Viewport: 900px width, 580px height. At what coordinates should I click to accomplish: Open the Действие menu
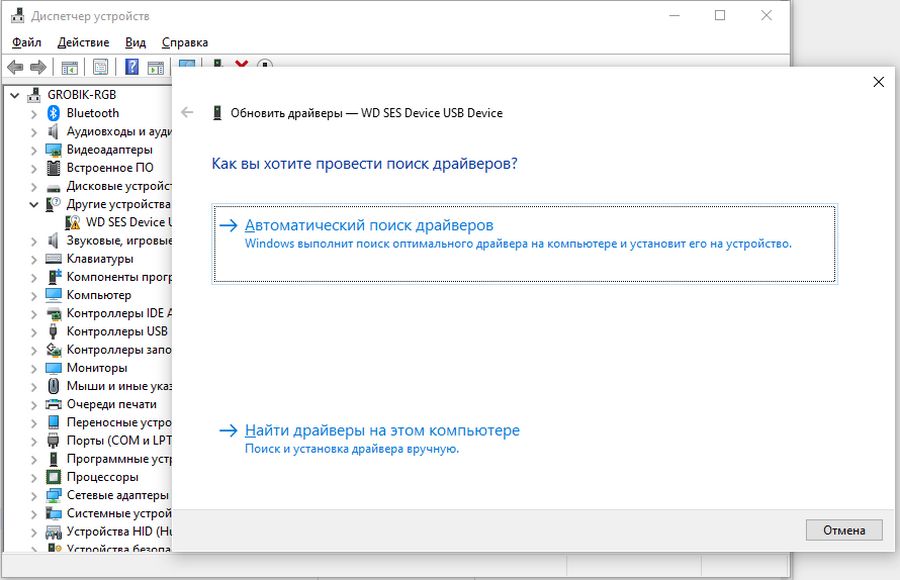83,42
